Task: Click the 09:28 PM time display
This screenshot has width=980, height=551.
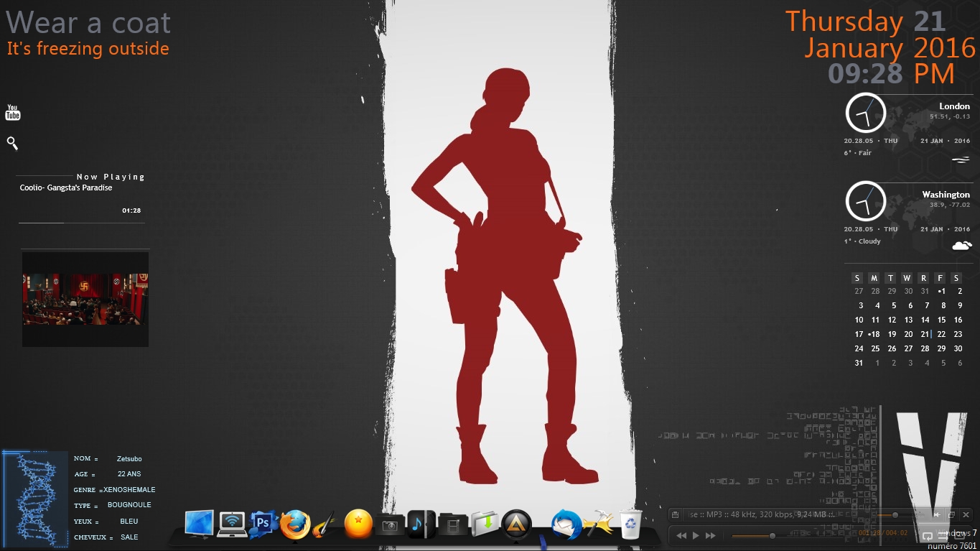Action: (891, 73)
